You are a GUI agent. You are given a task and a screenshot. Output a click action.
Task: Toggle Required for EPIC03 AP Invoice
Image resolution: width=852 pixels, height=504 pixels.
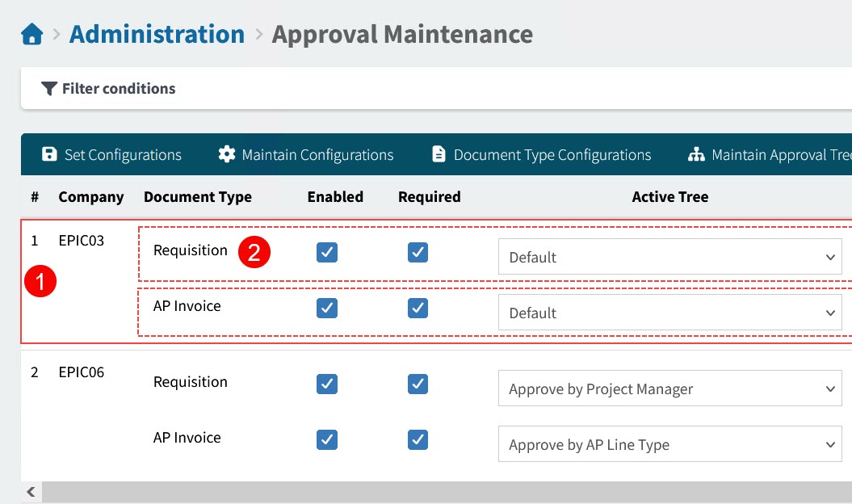point(418,309)
